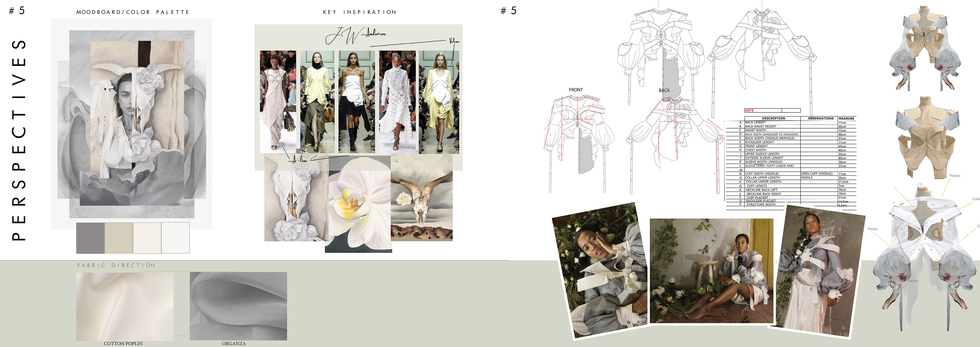
Task: Click the J.W. Anderson handwritten title
Action: click(x=355, y=36)
